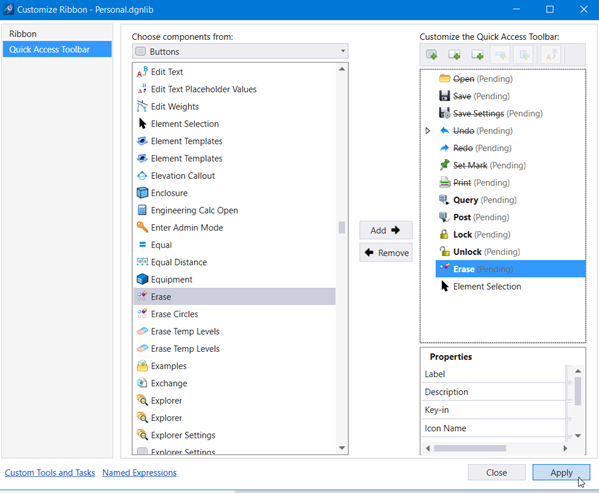Open the Custom Tools and Tasks link

[x=50, y=472]
